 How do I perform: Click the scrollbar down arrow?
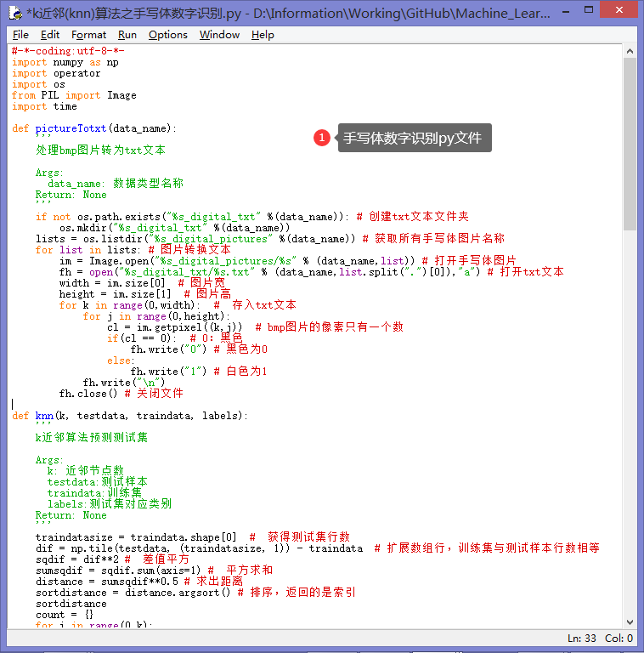[x=630, y=622]
